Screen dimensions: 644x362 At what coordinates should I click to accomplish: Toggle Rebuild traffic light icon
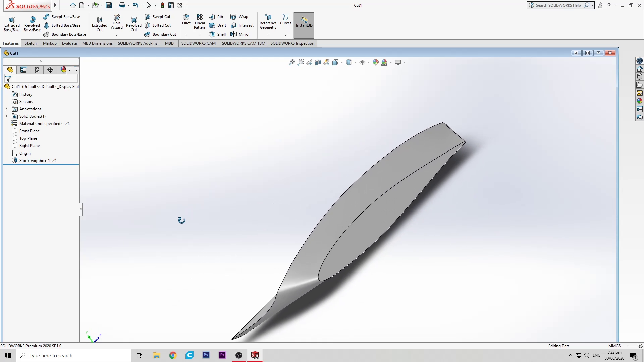162,5
